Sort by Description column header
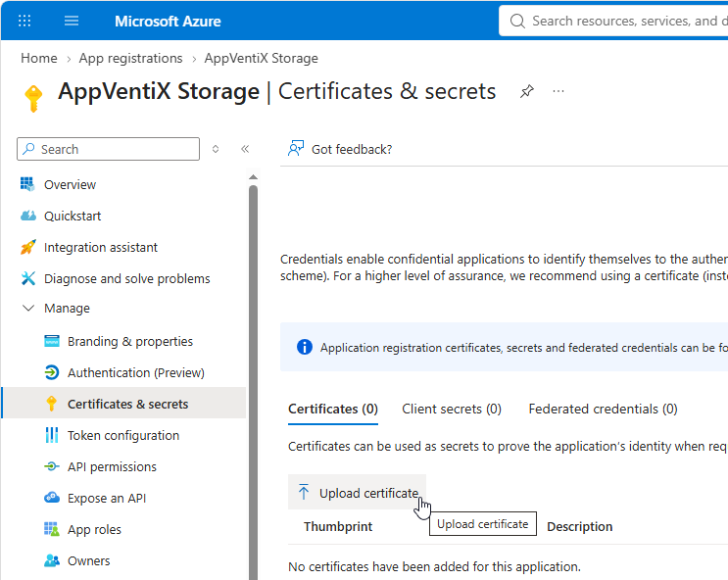 (x=579, y=526)
